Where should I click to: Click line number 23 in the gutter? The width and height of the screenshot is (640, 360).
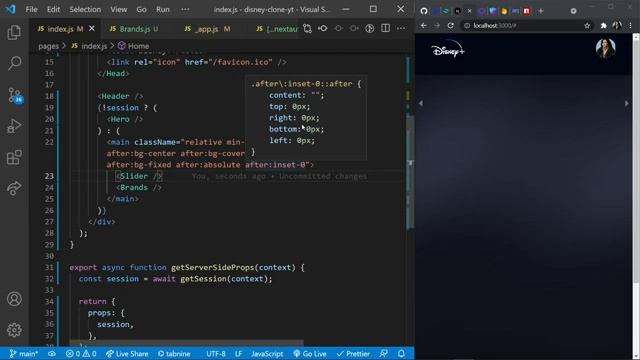[49, 176]
